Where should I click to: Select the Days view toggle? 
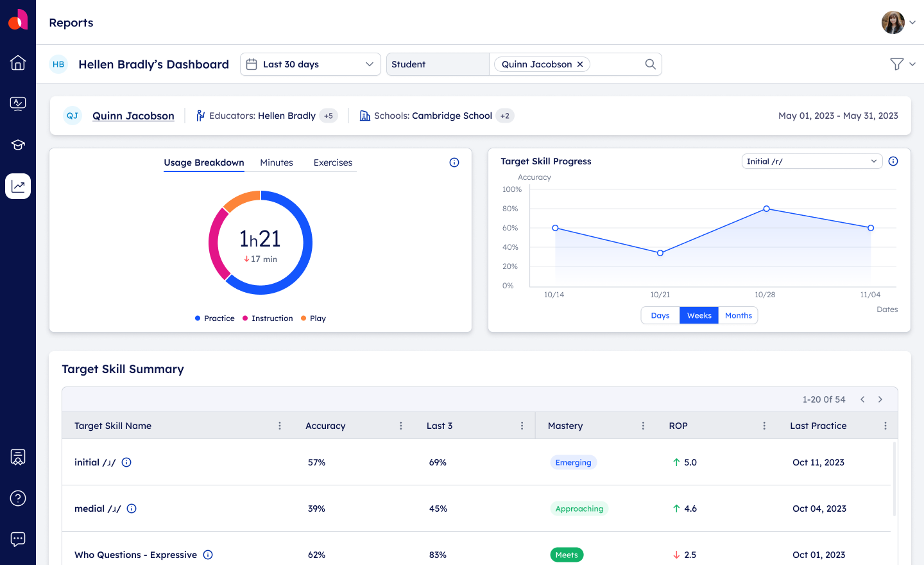[x=660, y=315]
